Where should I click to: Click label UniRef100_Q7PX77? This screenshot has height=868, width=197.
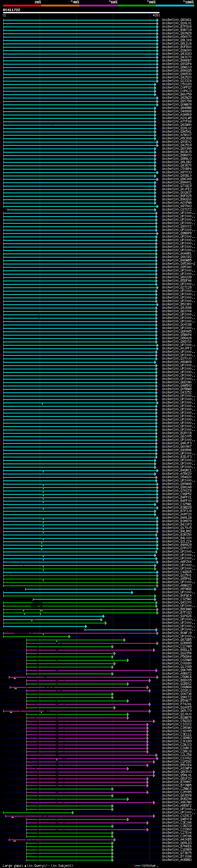coord(176,548)
